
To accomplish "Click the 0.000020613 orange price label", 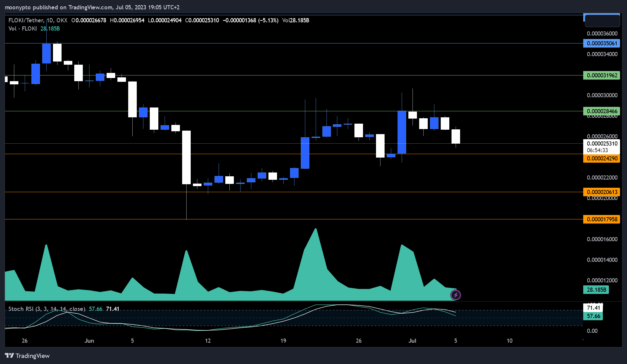I will (x=602, y=192).
